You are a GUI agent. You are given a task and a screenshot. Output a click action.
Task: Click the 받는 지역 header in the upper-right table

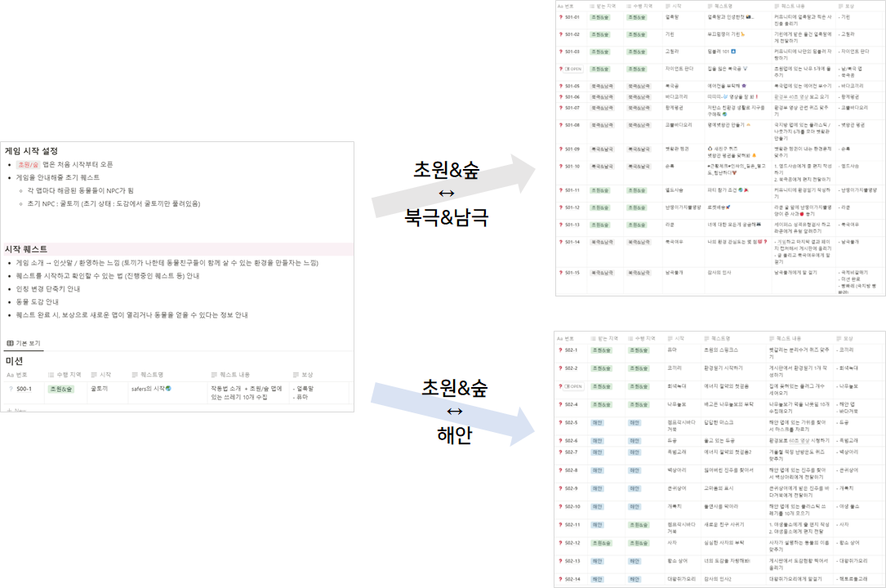pyautogui.click(x=603, y=7)
